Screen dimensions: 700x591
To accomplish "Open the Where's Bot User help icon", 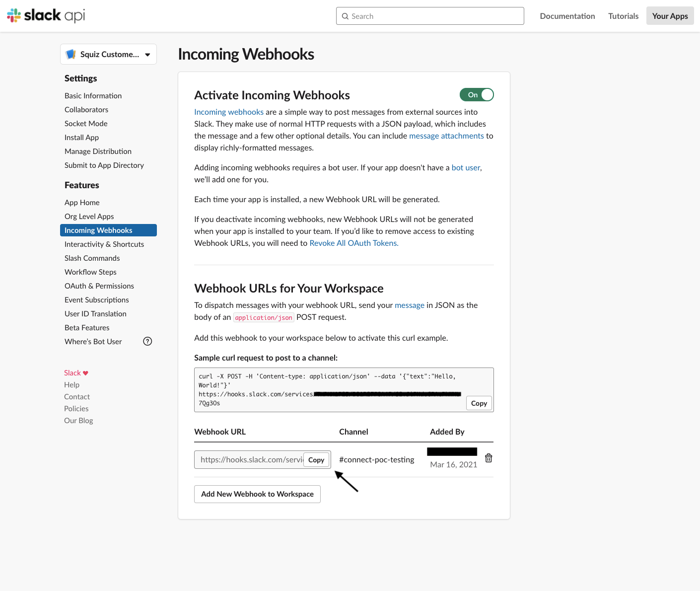I will pos(147,341).
